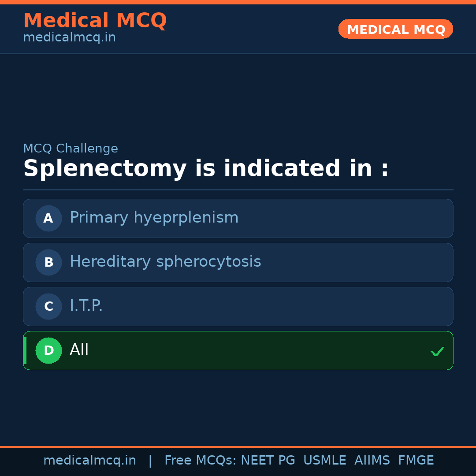The width and height of the screenshot is (476, 476).
Task: Select USMLE in the footer
Action: 324,461
